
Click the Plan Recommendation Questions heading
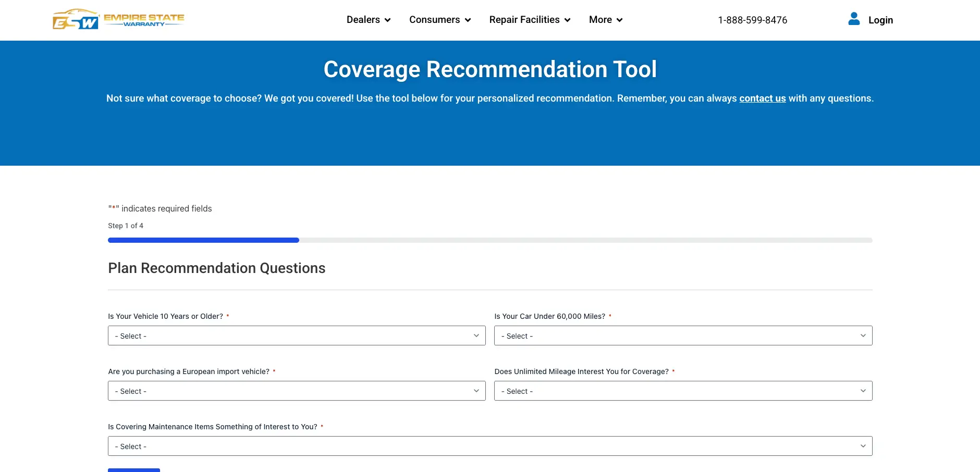[x=217, y=268]
